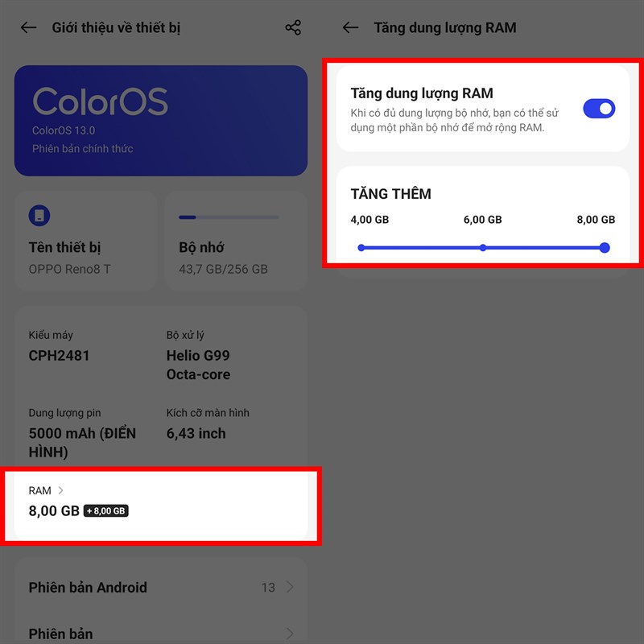644x644 pixels.
Task: Toggle the Tăng dung lượng RAM switch off
Action: [599, 109]
